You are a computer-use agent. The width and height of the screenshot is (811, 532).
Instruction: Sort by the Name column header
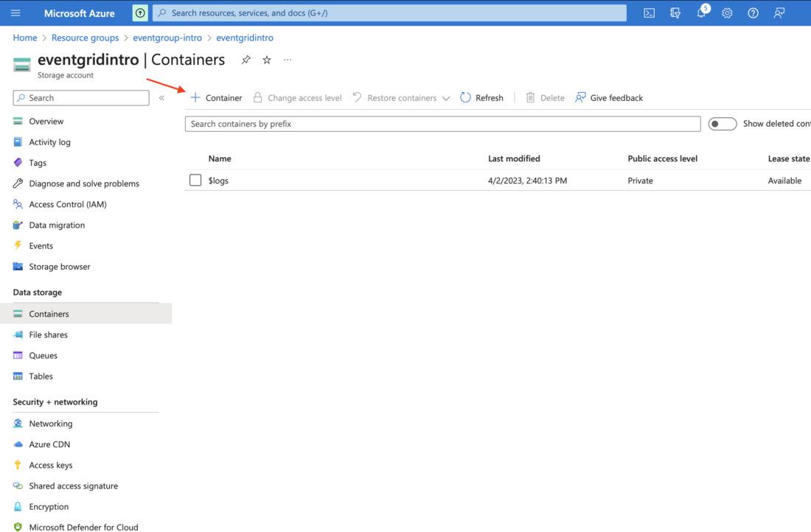tap(220, 158)
